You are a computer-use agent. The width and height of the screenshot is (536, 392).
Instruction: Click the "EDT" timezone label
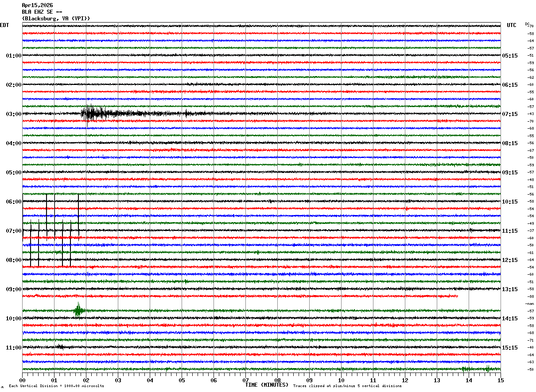pos(4,25)
